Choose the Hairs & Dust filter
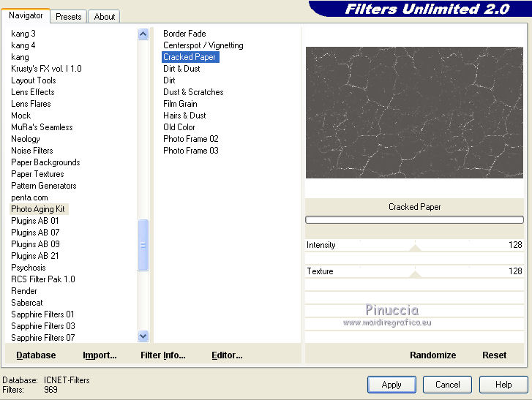 click(x=184, y=116)
